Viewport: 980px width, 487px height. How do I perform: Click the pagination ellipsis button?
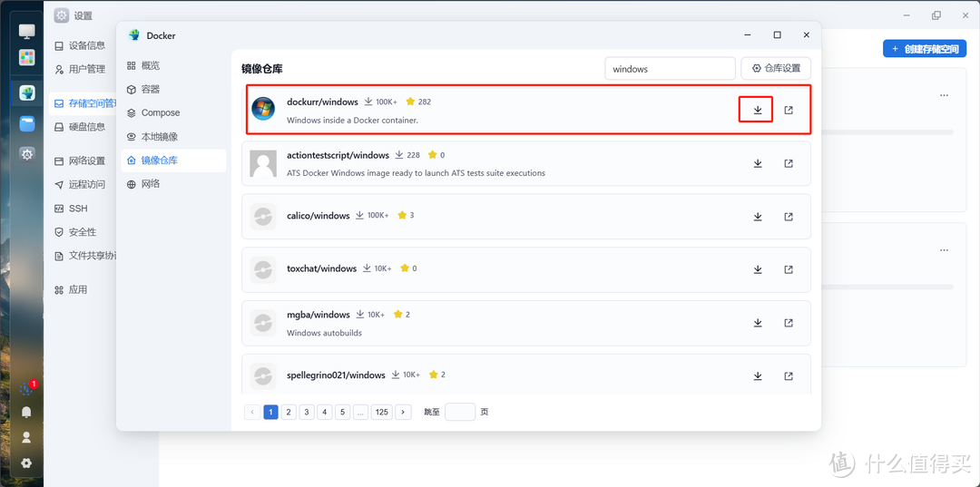tap(360, 412)
